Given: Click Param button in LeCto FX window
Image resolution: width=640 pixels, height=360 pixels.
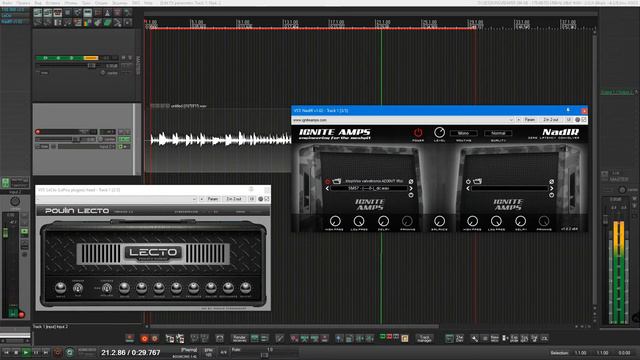Looking at the screenshot, I should click(212, 199).
